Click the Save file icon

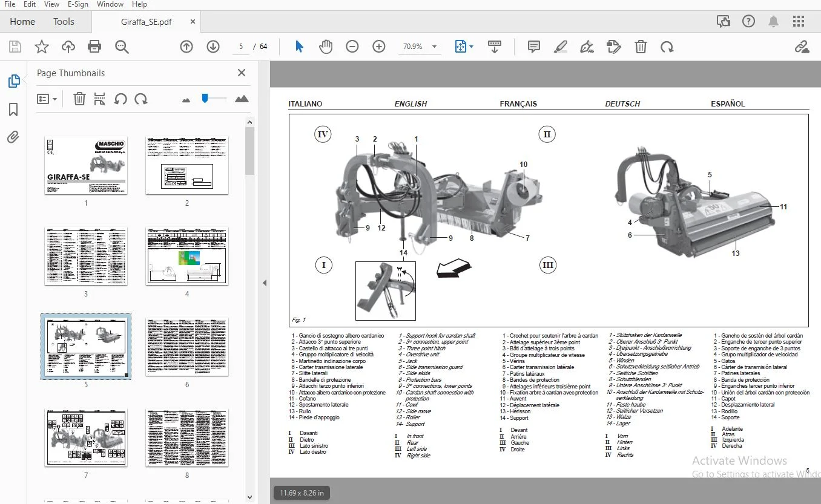point(15,47)
